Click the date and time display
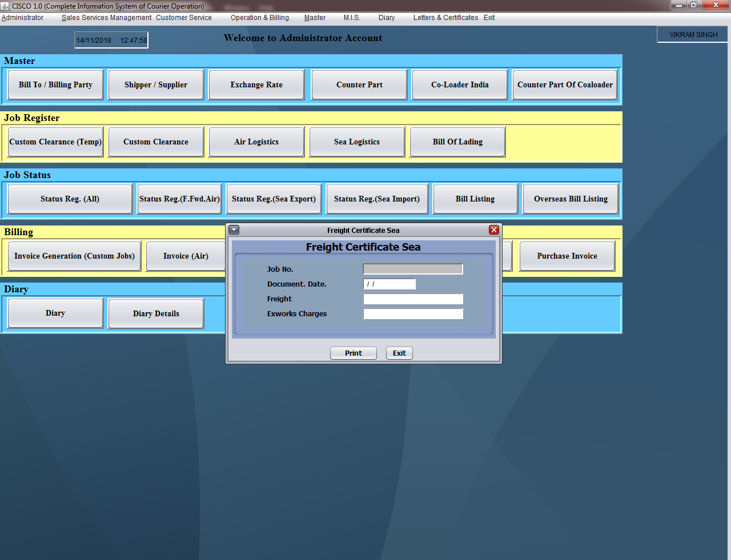731x560 pixels. tap(111, 40)
